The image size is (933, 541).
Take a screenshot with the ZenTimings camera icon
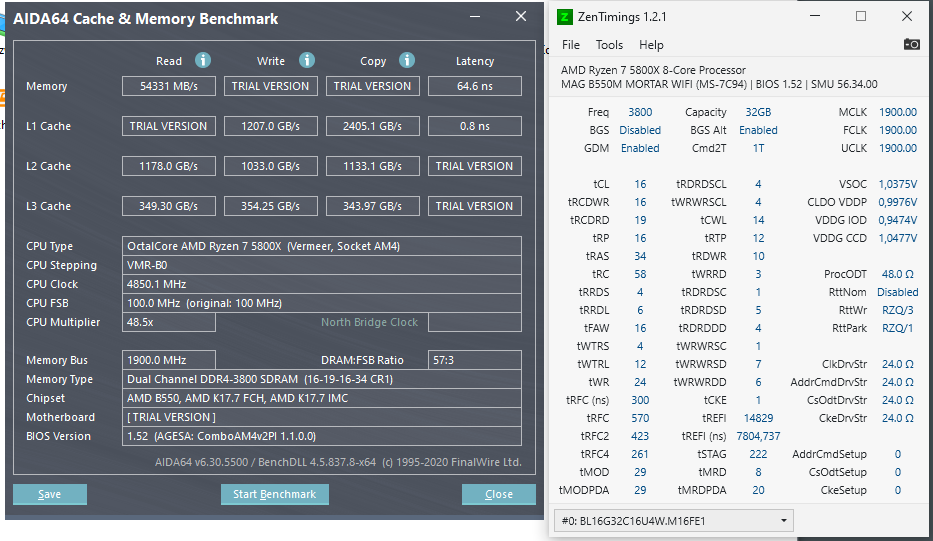[912, 44]
